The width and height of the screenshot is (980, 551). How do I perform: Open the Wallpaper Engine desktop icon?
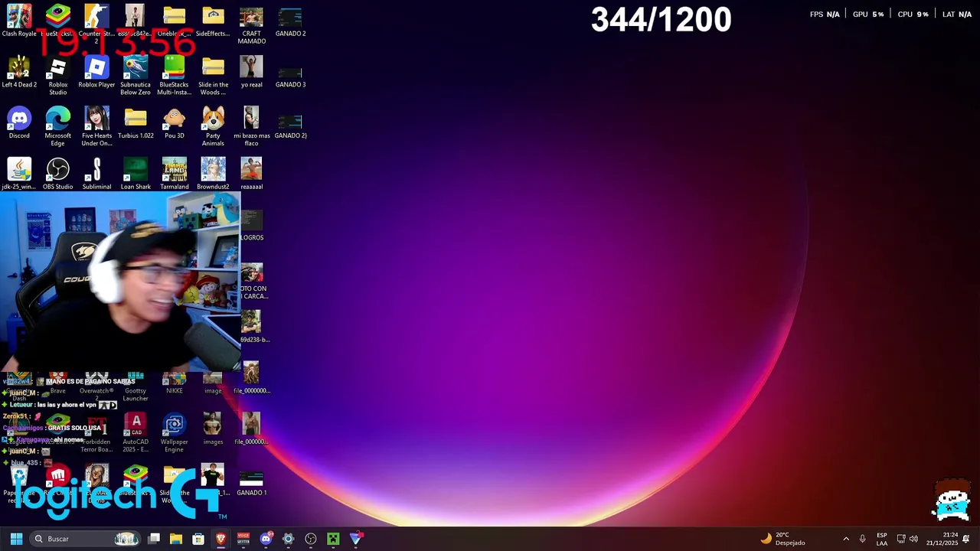pyautogui.click(x=174, y=433)
